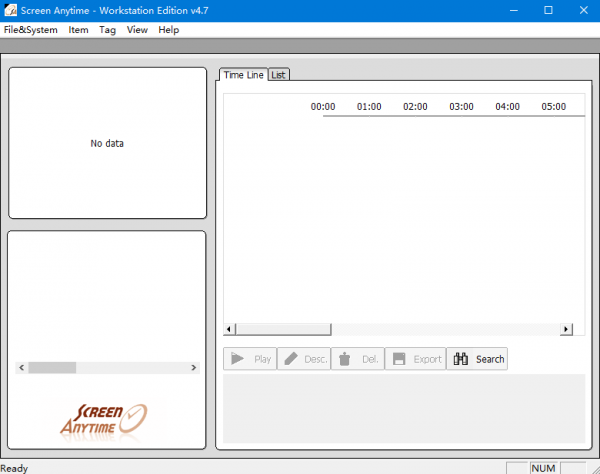Image resolution: width=600 pixels, height=474 pixels.
Task: Click the trash can Del. icon
Action: [x=344, y=359]
